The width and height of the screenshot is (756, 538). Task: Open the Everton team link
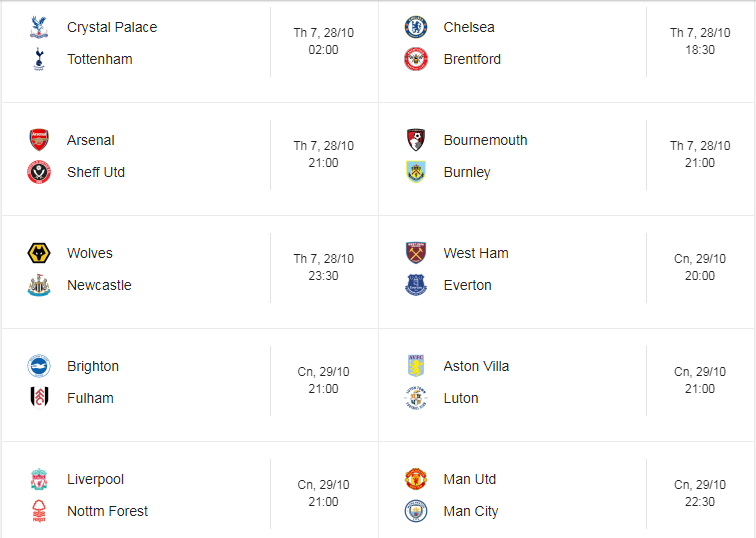(467, 285)
